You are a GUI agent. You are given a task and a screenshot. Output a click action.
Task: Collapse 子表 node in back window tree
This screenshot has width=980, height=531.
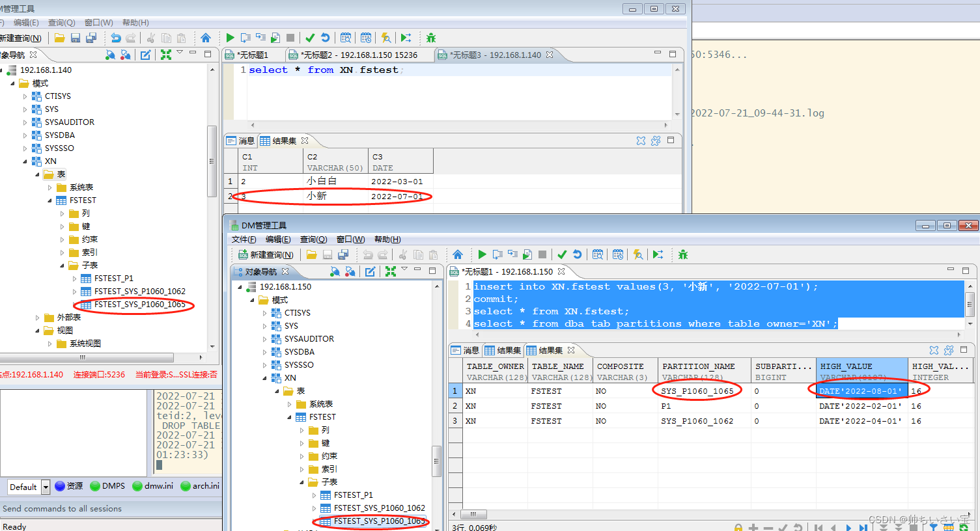62,265
